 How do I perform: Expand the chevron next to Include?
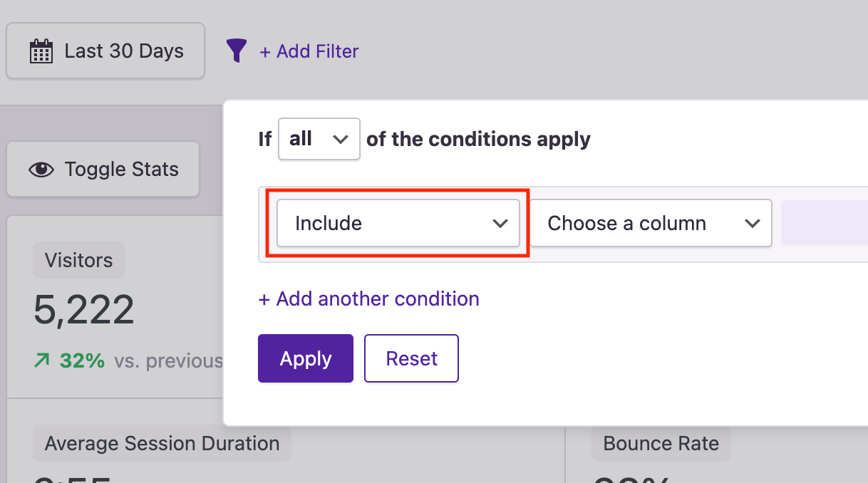[500, 223]
